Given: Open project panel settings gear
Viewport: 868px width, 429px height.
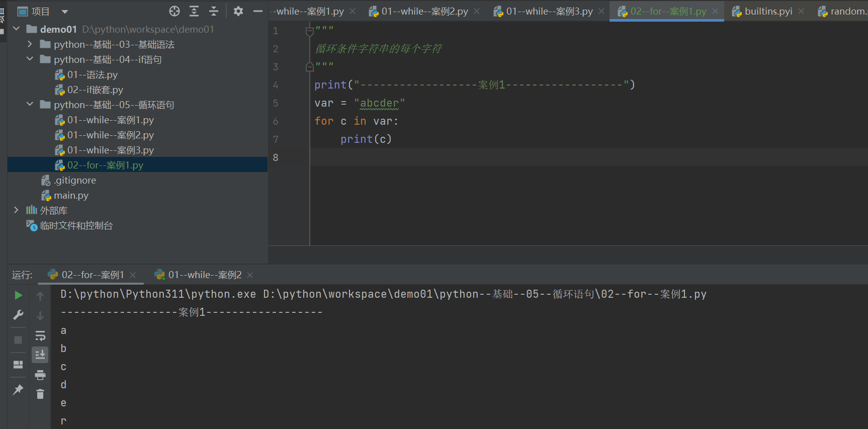Looking at the screenshot, I should 238,11.
